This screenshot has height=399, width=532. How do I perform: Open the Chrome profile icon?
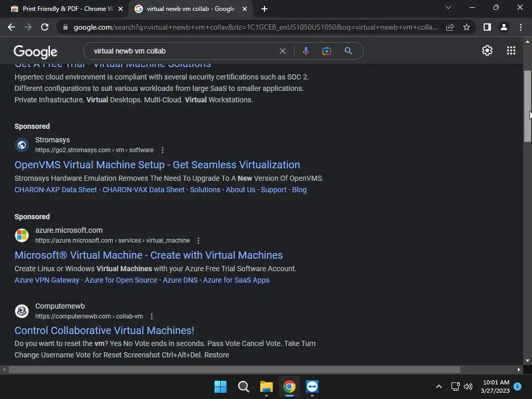click(504, 27)
